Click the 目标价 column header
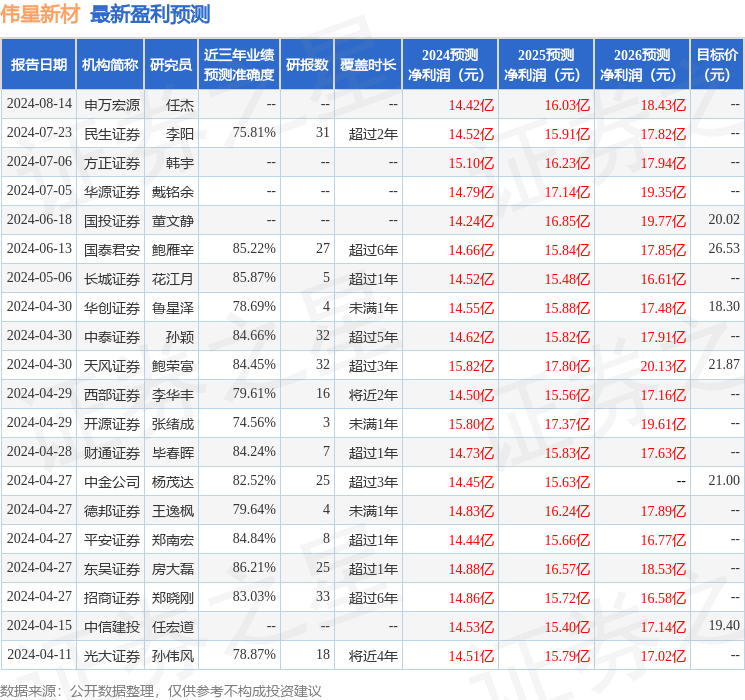 click(717, 65)
